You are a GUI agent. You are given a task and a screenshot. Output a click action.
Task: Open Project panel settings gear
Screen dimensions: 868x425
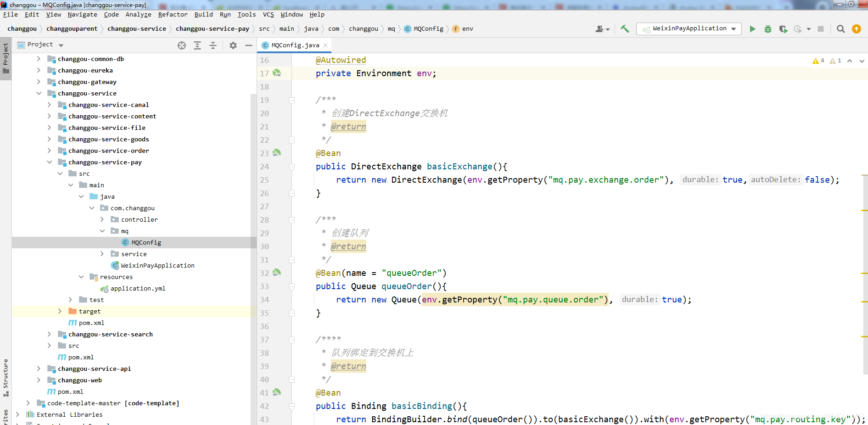233,45
